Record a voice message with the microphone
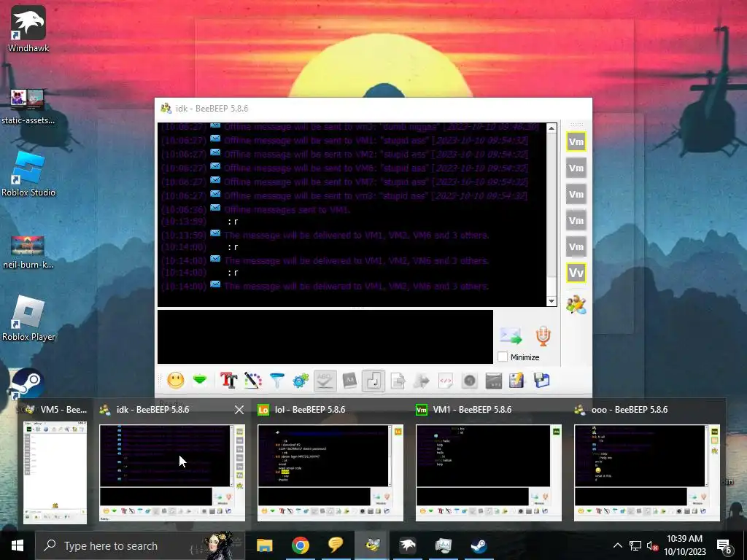Screen dimensions: 747x560 [x=543, y=336]
